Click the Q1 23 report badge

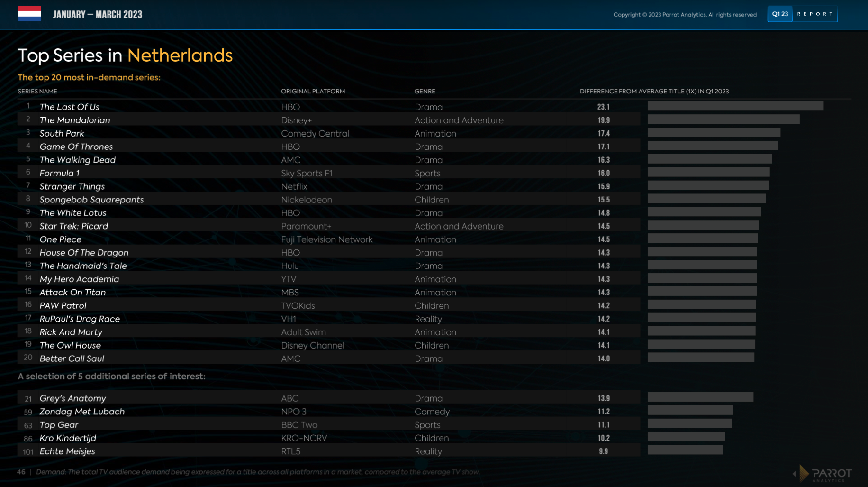coord(802,14)
